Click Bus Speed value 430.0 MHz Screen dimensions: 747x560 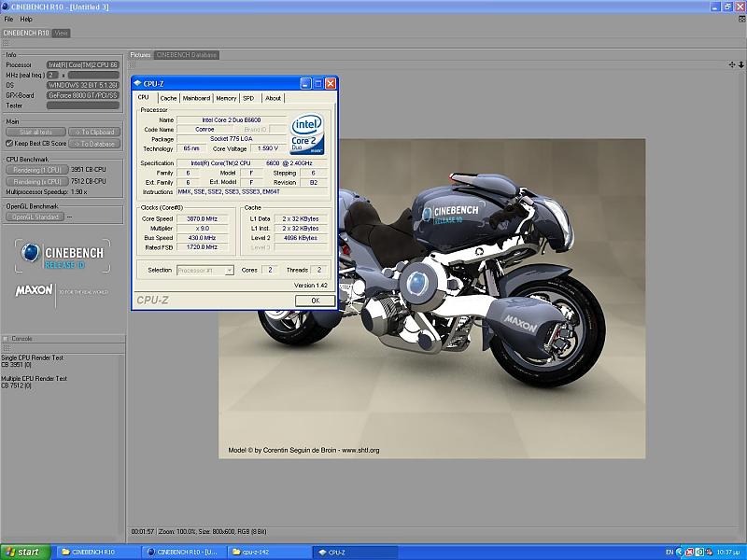tap(202, 238)
